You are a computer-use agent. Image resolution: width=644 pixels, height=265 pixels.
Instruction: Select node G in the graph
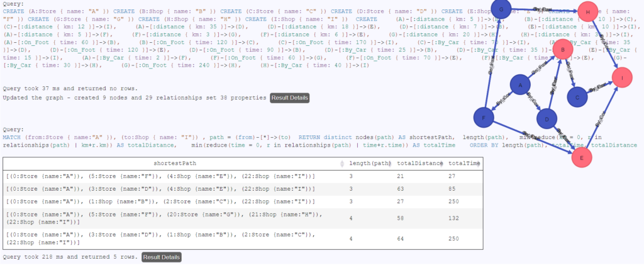(x=501, y=9)
